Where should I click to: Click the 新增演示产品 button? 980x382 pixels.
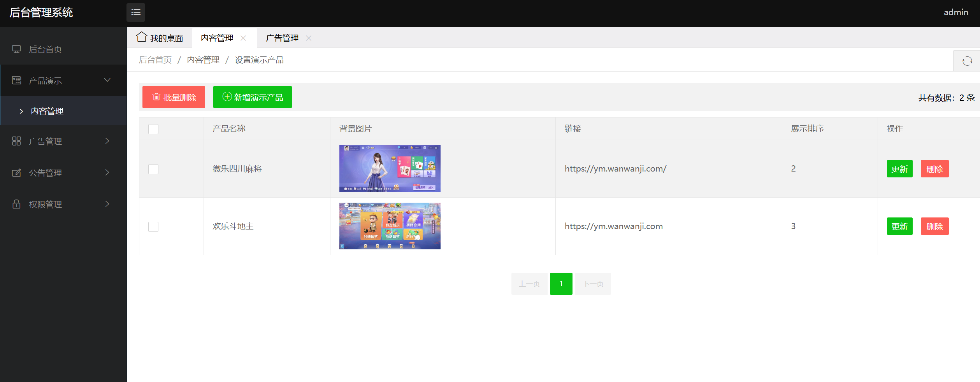(252, 97)
